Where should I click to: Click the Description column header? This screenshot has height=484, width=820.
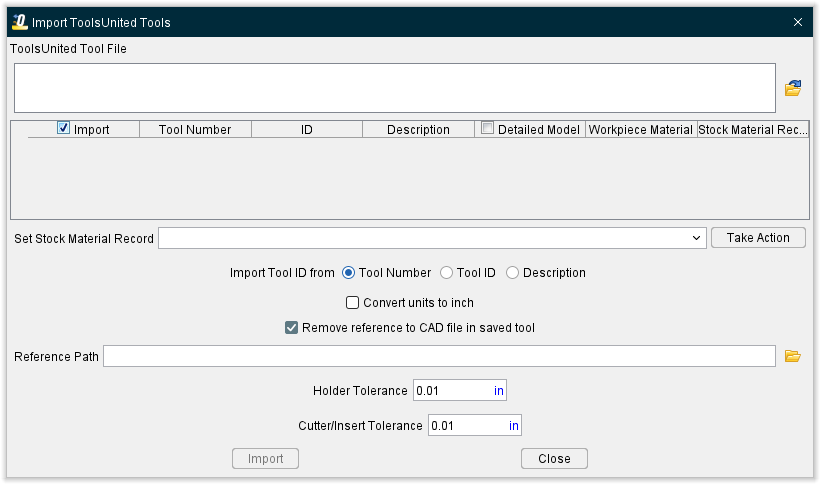tap(418, 130)
